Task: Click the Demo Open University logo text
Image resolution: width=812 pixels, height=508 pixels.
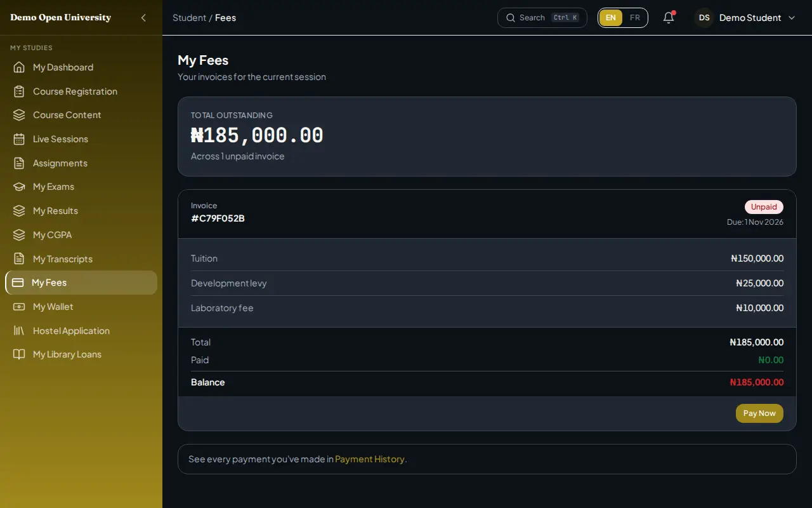Action: (61, 18)
